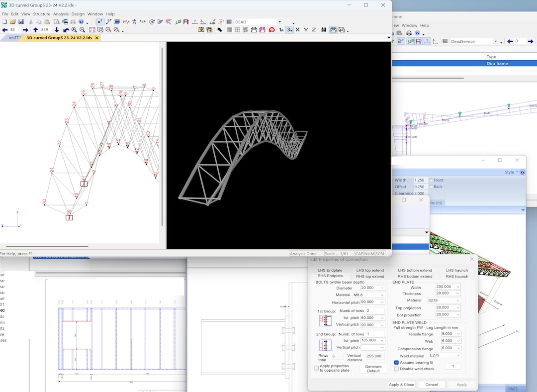Screen dimensions: 537x392
Task: Open the Analysis menu
Action: (x=61, y=14)
